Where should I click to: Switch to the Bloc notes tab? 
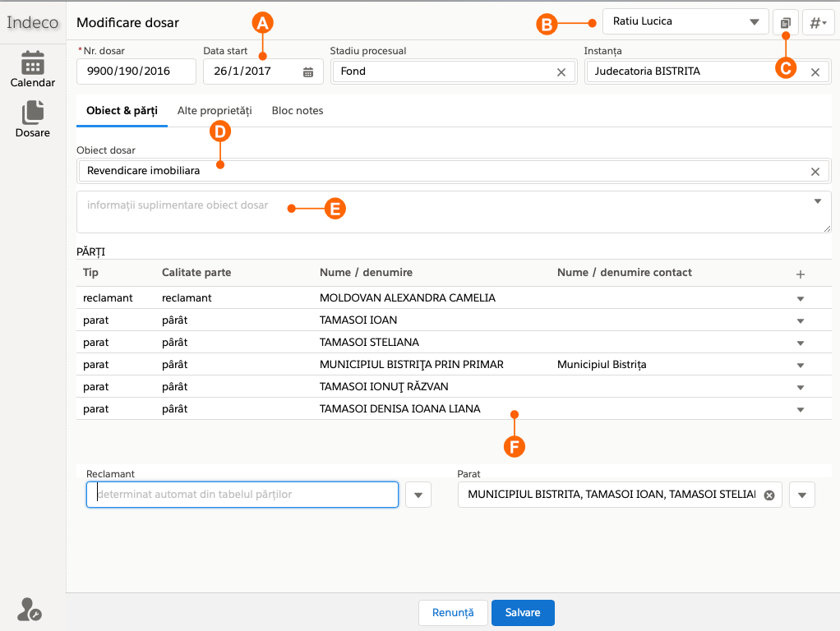[298, 110]
